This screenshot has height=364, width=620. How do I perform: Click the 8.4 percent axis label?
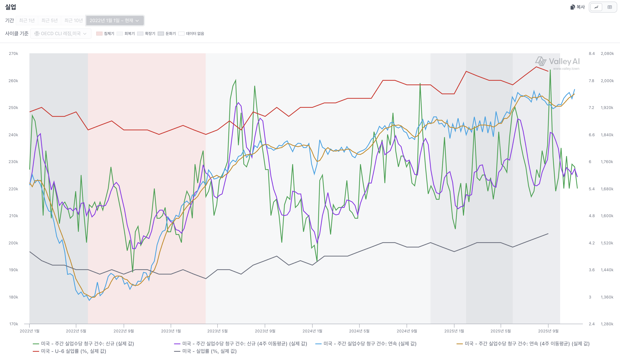(x=592, y=53)
